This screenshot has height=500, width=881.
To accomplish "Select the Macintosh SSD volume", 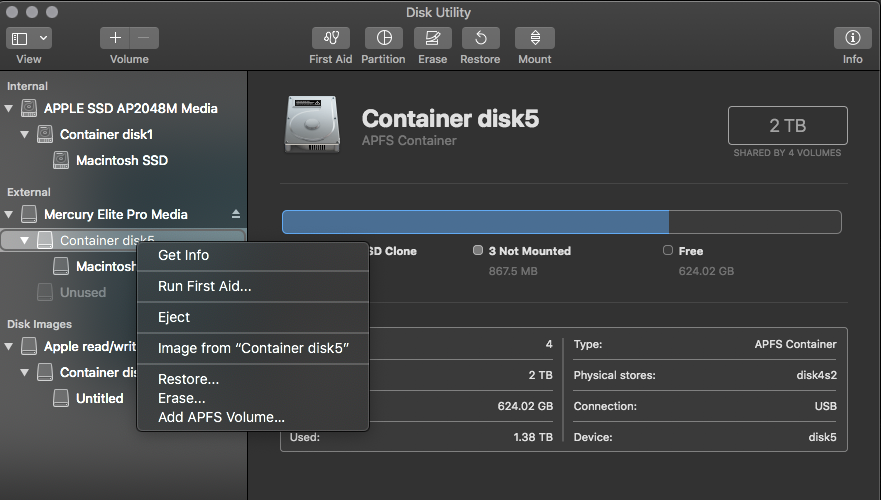I will pyautogui.click(x=122, y=160).
